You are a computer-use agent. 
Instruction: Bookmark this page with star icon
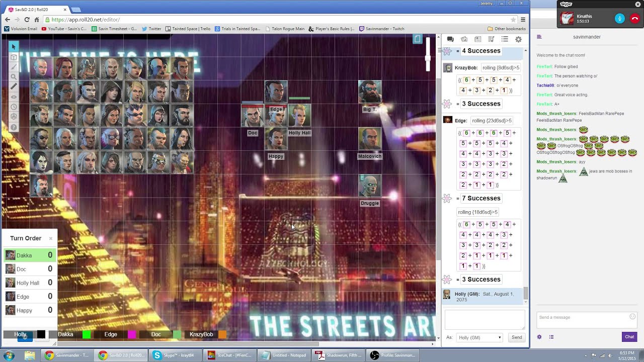[x=513, y=20]
